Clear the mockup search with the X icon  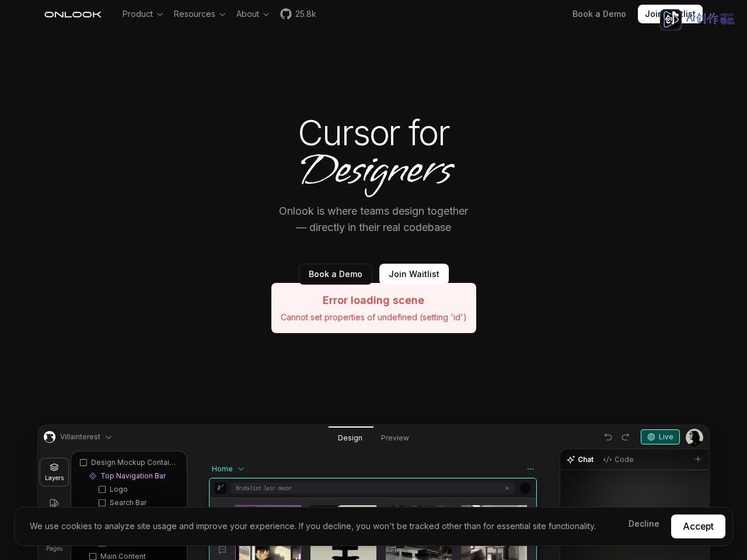507,488
